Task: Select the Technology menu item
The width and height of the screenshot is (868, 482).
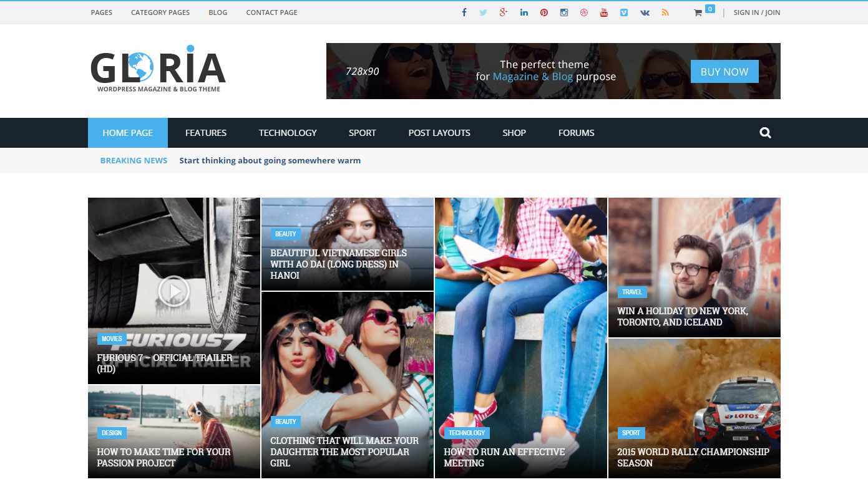Action: coord(288,132)
